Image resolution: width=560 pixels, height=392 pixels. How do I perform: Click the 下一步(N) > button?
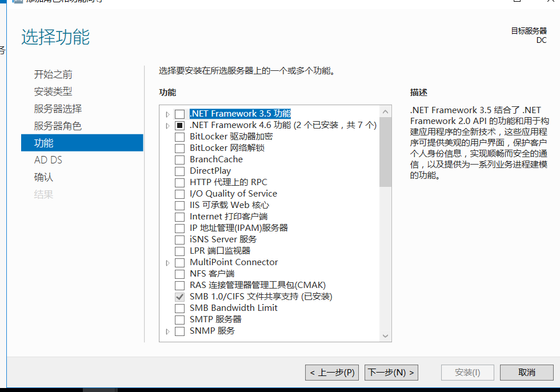point(391,373)
